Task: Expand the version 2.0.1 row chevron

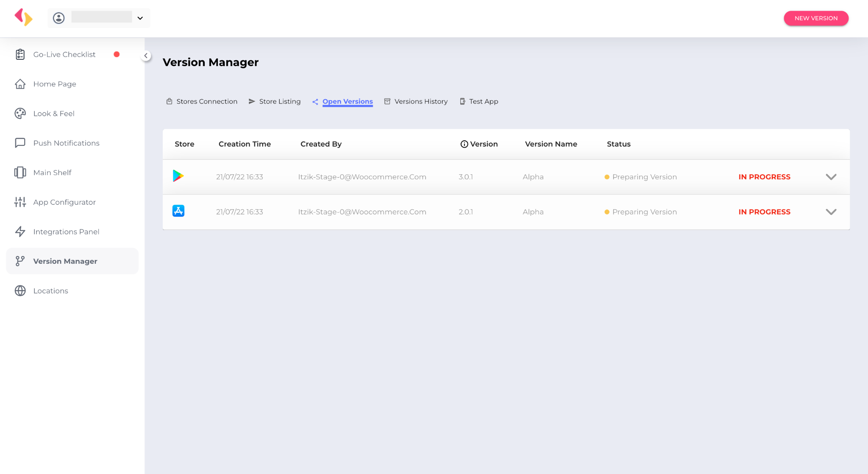Action: pos(831,212)
